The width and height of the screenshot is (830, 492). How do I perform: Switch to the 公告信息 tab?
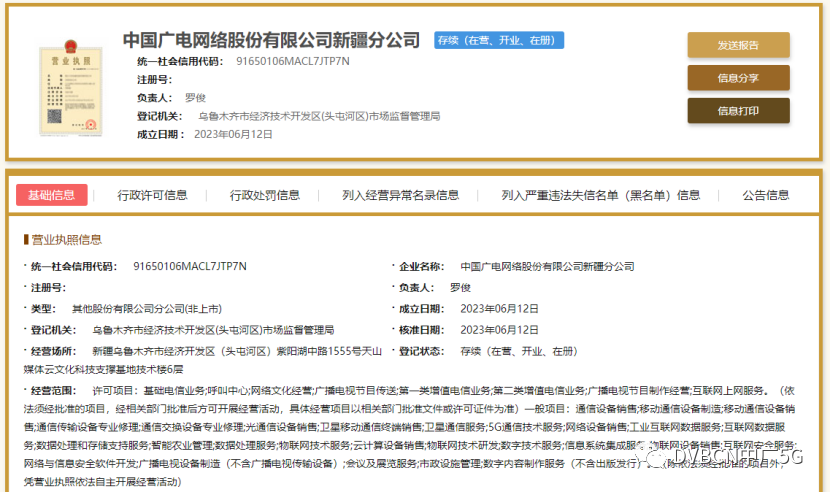pos(765,195)
